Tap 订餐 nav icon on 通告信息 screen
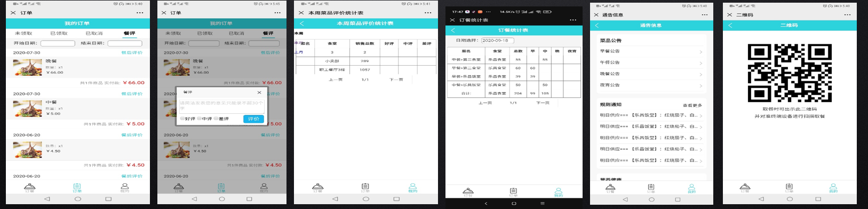The width and height of the screenshot is (868, 209). click(x=610, y=188)
